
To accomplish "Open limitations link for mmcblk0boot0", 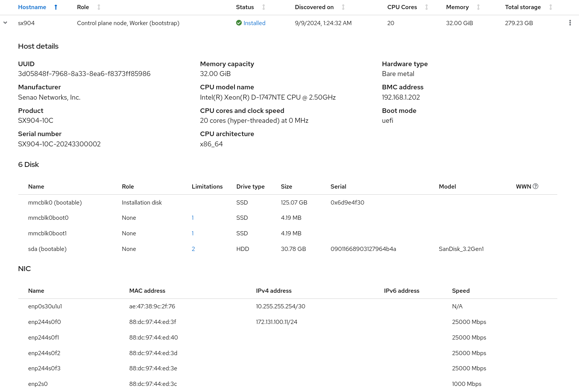I will [x=193, y=218].
